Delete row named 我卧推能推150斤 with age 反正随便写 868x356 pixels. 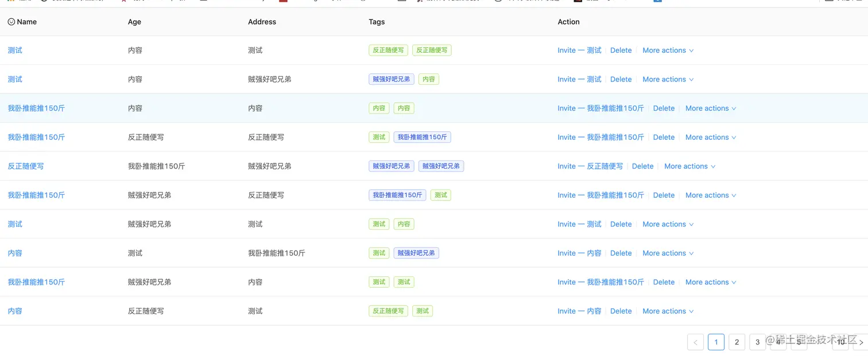click(x=664, y=137)
